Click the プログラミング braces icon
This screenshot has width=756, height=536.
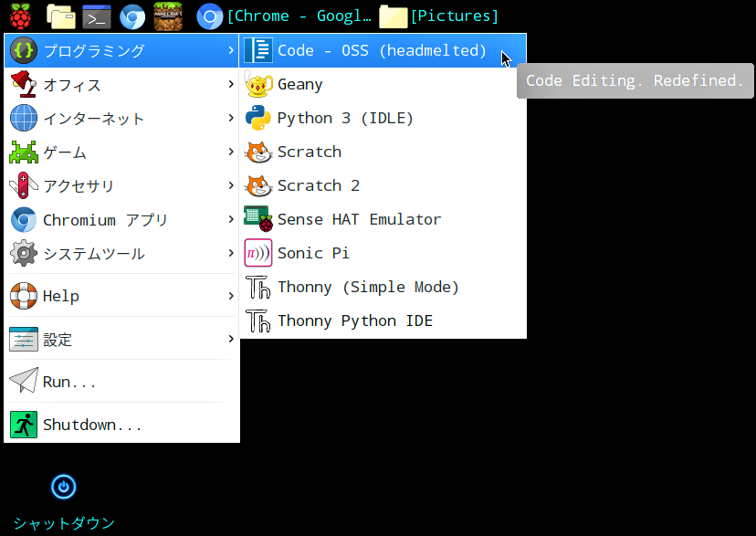click(23, 50)
